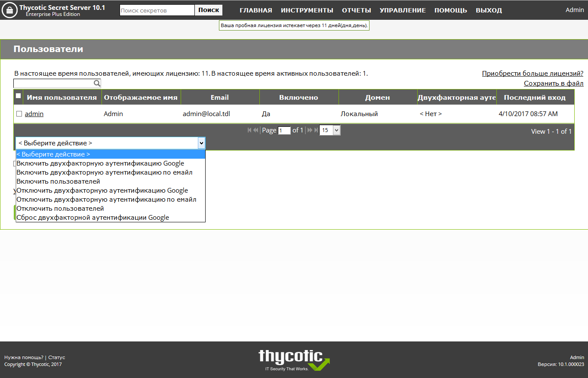The image size is (588, 378).
Task: Go to next page pager icon
Action: coord(310,130)
